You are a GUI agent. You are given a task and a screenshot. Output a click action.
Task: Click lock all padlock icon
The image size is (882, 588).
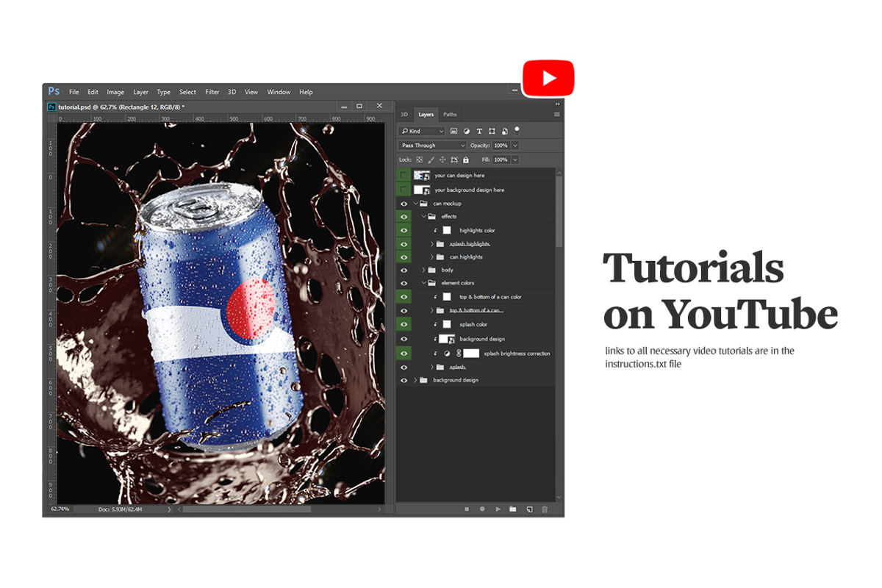click(466, 159)
